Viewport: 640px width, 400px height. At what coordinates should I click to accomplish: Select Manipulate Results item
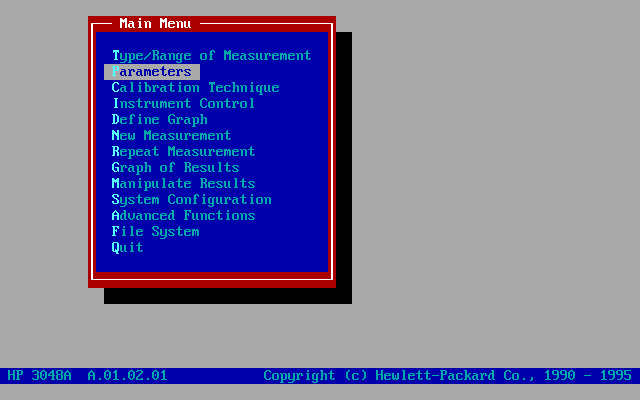(184, 184)
